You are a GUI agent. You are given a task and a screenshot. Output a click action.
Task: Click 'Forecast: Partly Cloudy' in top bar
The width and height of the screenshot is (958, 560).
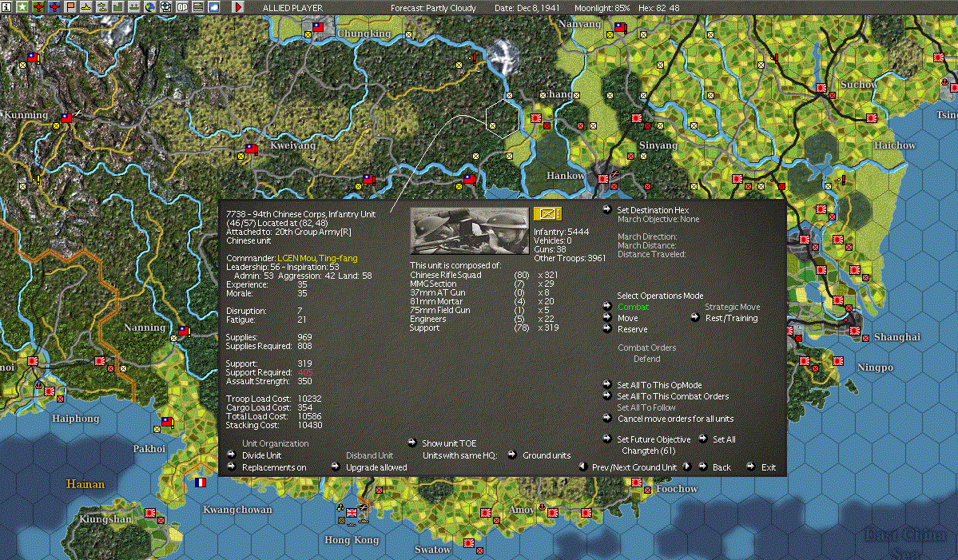[x=433, y=8]
